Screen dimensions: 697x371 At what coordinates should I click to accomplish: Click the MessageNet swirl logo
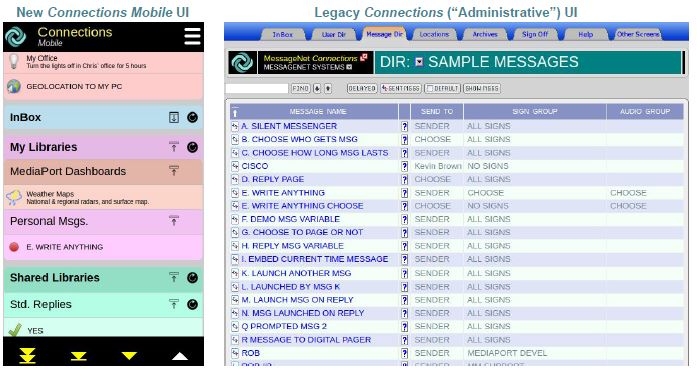[x=242, y=63]
